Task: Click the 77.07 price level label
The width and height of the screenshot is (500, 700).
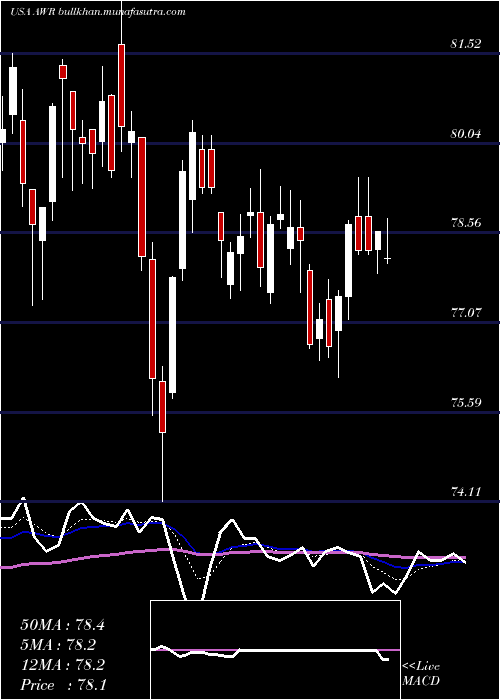Action: point(465,312)
